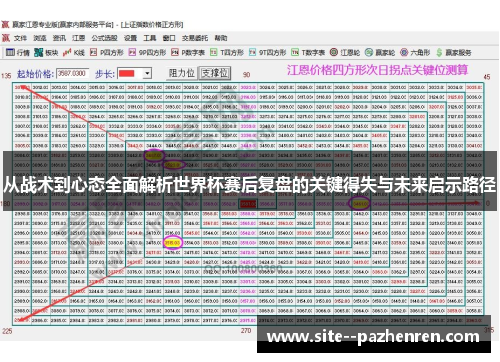Click the 阻力位 resistance button
The height and width of the screenshot is (362, 500).
click(182, 73)
